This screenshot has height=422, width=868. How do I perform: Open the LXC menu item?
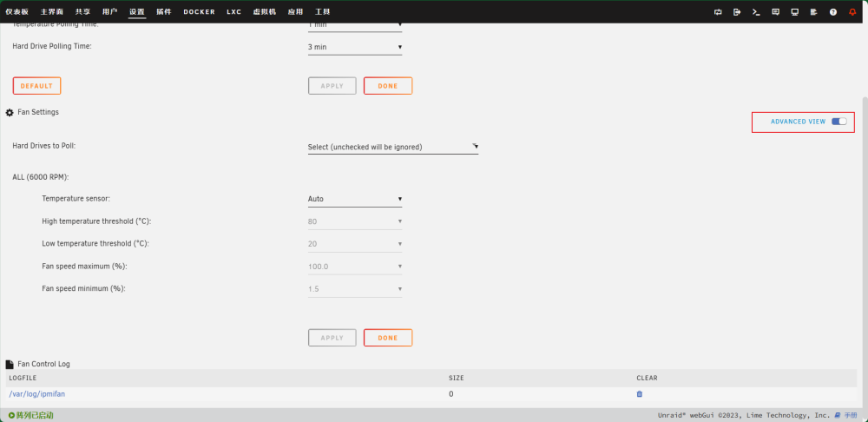pos(234,11)
